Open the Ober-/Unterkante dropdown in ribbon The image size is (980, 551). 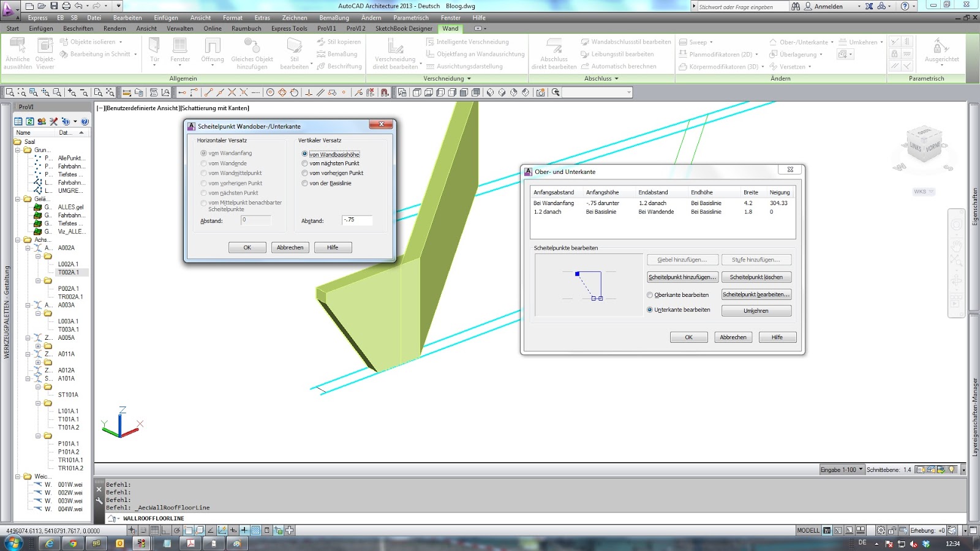(832, 42)
